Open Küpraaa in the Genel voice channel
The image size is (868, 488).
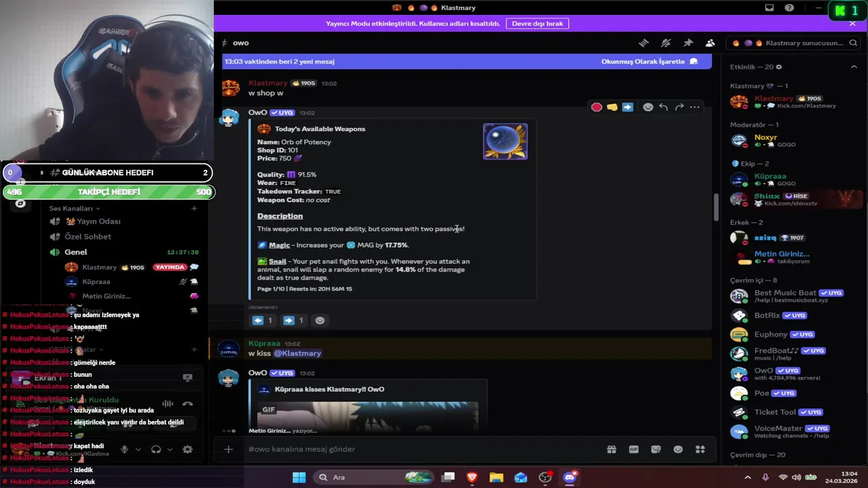coord(132,282)
